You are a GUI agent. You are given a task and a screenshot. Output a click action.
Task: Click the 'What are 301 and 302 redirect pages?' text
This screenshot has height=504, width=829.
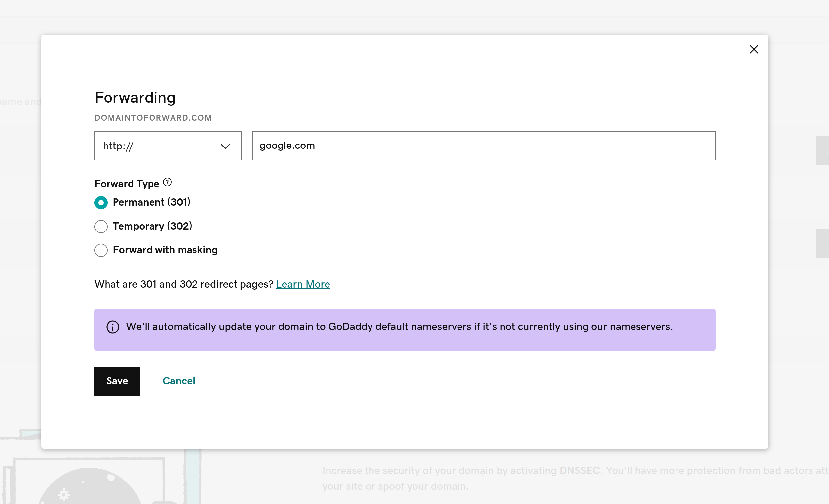184,284
